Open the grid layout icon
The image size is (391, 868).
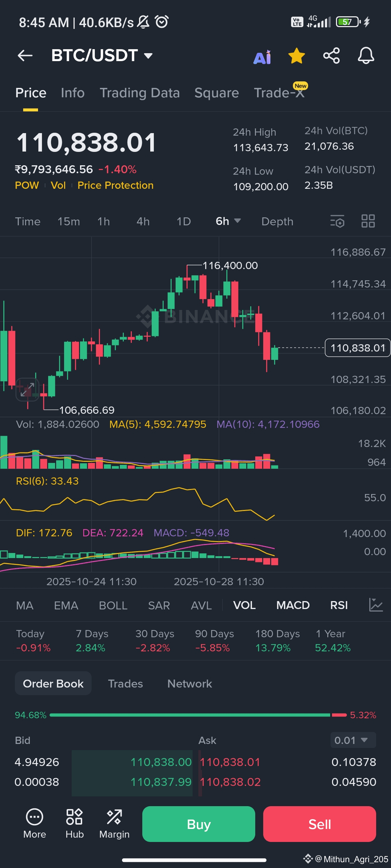[x=368, y=221]
